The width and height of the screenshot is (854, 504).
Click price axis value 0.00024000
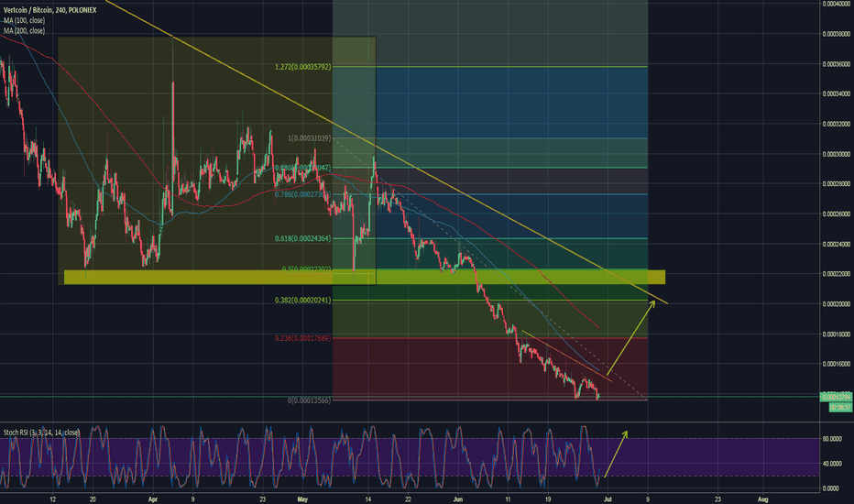pyautogui.click(x=837, y=244)
